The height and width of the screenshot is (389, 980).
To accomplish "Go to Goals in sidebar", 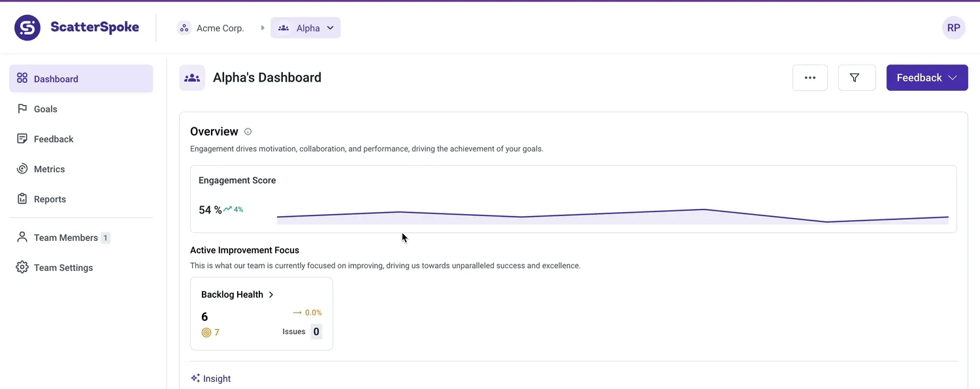I will pyautogui.click(x=46, y=109).
